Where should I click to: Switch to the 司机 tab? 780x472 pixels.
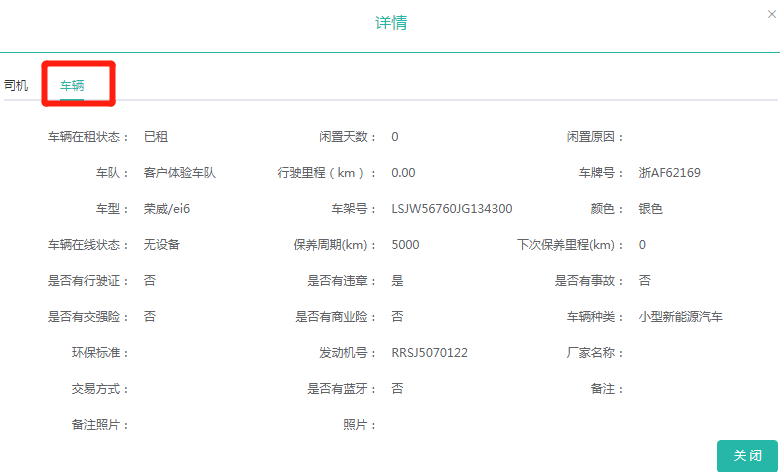16,86
